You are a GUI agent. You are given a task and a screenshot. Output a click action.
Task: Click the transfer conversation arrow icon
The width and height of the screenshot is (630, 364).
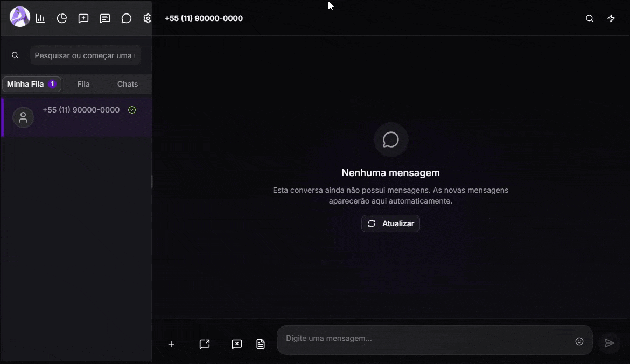(x=205, y=344)
